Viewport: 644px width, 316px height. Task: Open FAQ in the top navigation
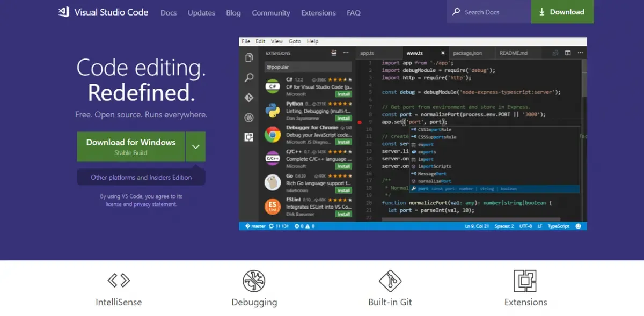(354, 13)
